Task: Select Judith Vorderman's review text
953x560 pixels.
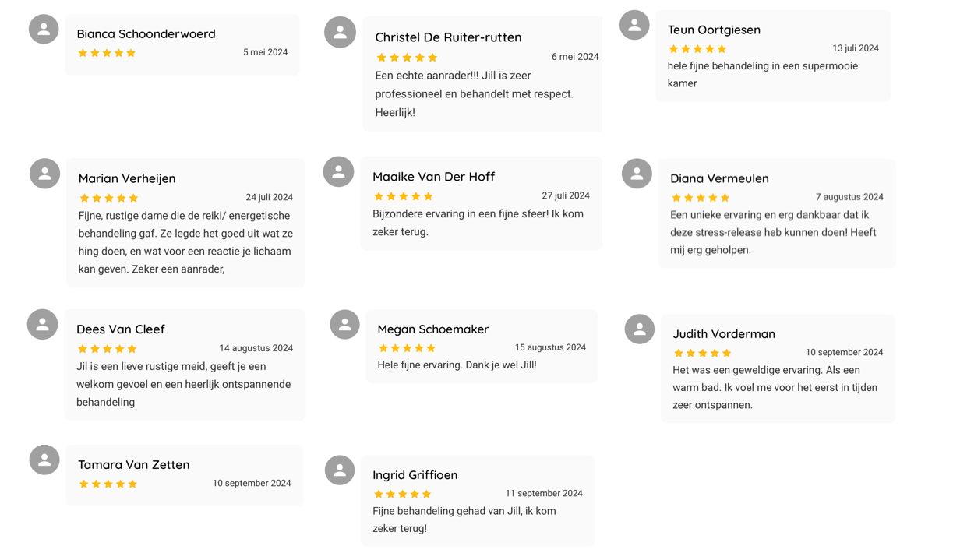Action: pyautogui.click(x=775, y=387)
